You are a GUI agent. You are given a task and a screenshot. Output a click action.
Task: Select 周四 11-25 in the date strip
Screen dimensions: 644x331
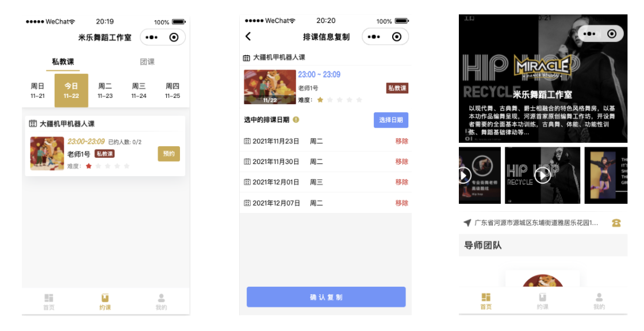[172, 90]
